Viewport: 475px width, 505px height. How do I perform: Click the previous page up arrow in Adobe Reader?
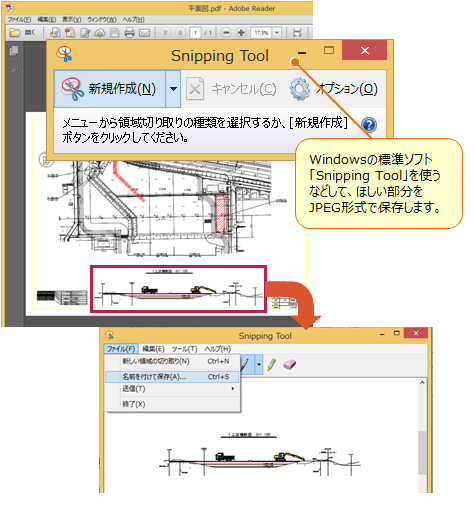point(165,32)
